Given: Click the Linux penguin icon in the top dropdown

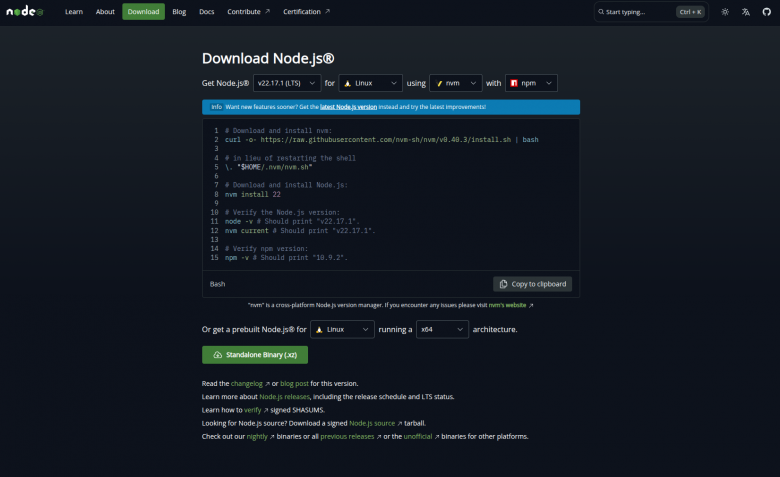Looking at the screenshot, I should 348,84.
